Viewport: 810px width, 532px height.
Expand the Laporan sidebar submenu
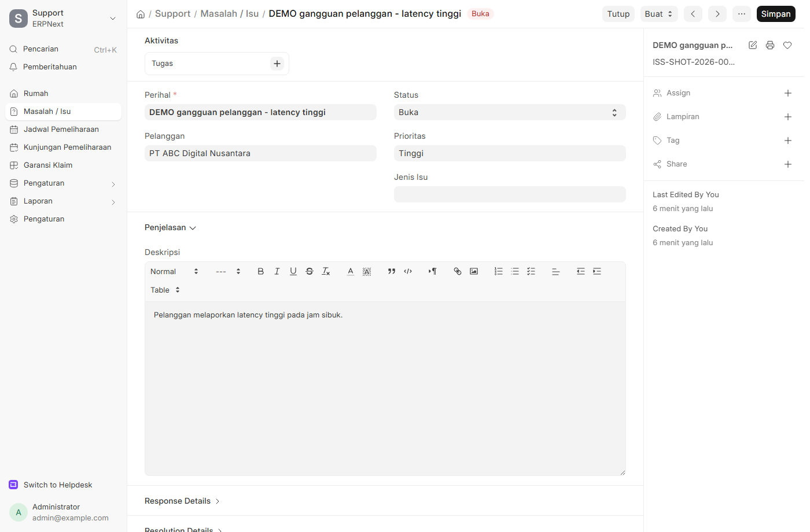pos(63,201)
